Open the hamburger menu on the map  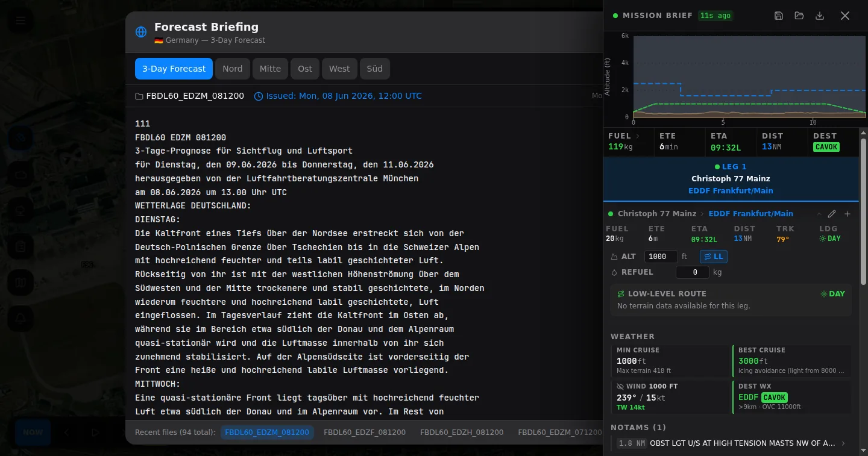tap(21, 21)
